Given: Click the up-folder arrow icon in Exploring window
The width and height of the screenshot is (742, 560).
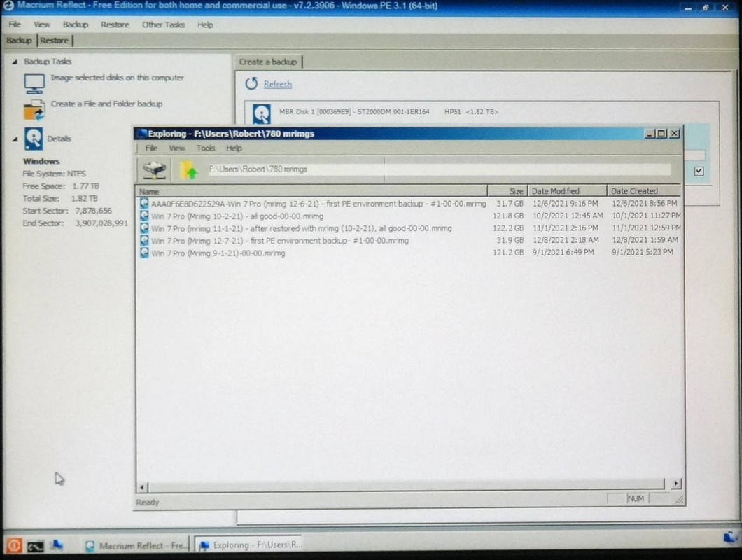Looking at the screenshot, I should (x=188, y=169).
